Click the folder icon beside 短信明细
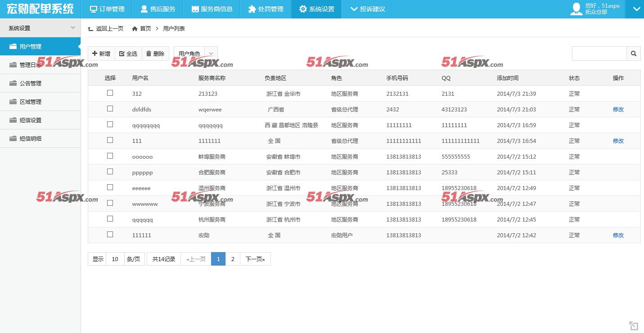 point(13,138)
